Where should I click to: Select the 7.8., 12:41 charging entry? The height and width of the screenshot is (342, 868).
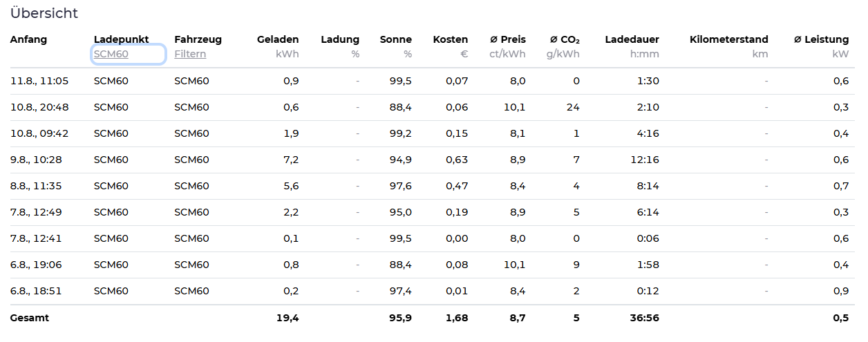click(432, 238)
